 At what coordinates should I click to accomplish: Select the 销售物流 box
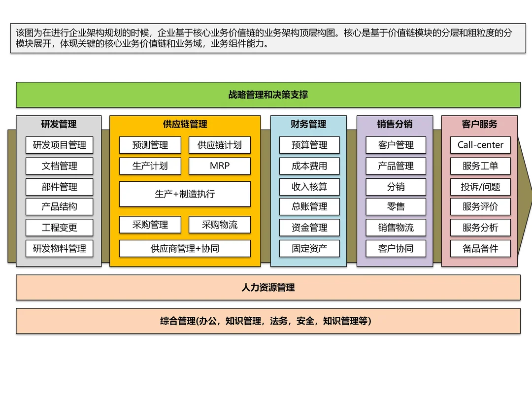click(x=396, y=228)
